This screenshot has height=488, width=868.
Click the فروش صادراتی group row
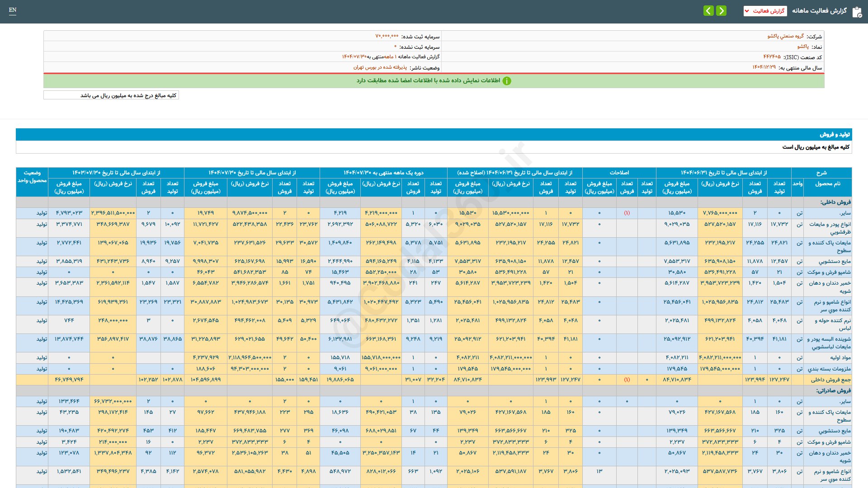[x=833, y=390]
